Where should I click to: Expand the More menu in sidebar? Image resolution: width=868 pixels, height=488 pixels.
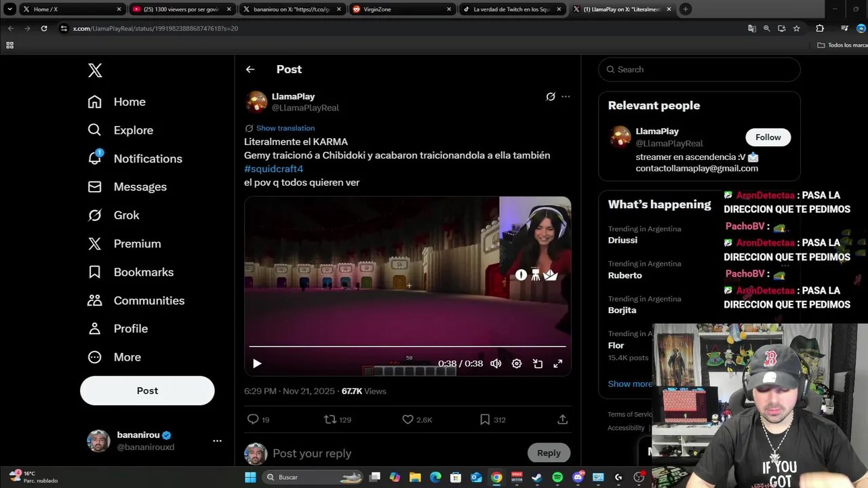[x=114, y=357]
